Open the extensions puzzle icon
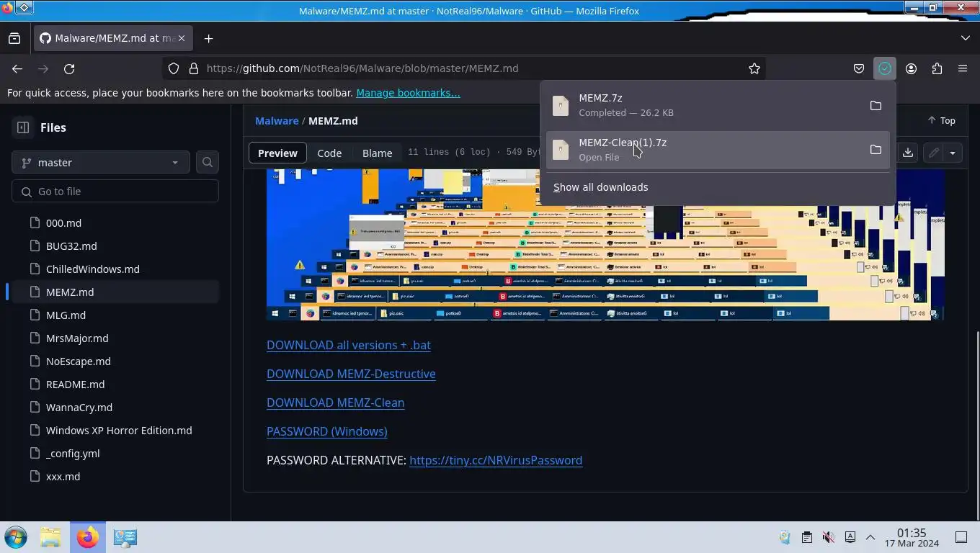The image size is (980, 553). (937, 68)
